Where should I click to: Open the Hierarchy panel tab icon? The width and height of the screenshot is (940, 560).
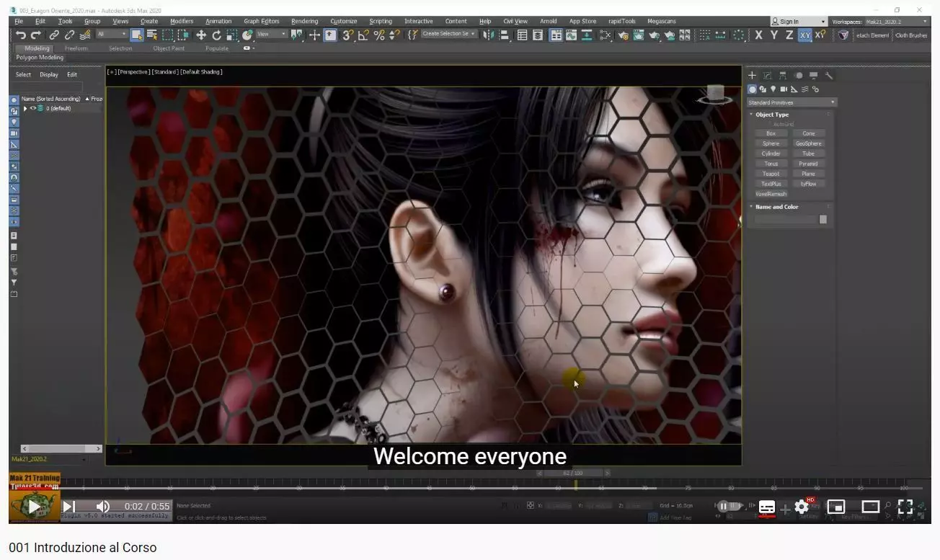click(783, 75)
